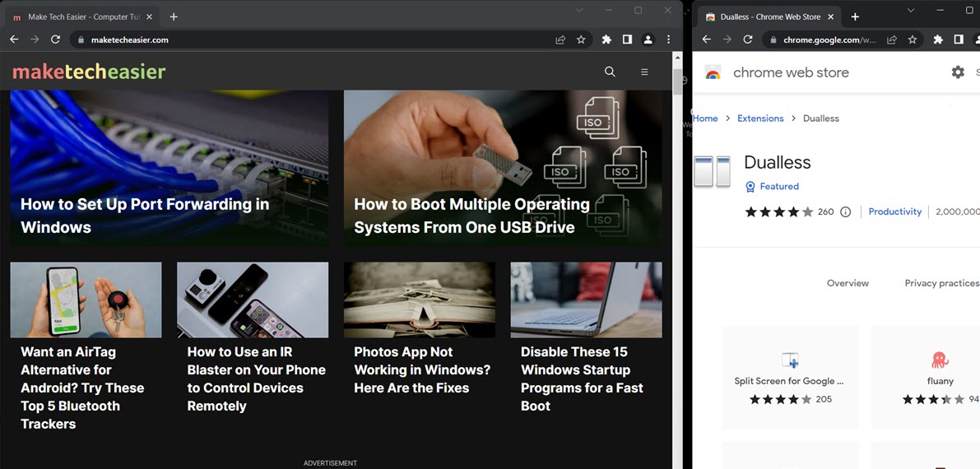Screen dimensions: 980x469
Task: Open How to Use an IR Blaster headline
Action: point(256,379)
